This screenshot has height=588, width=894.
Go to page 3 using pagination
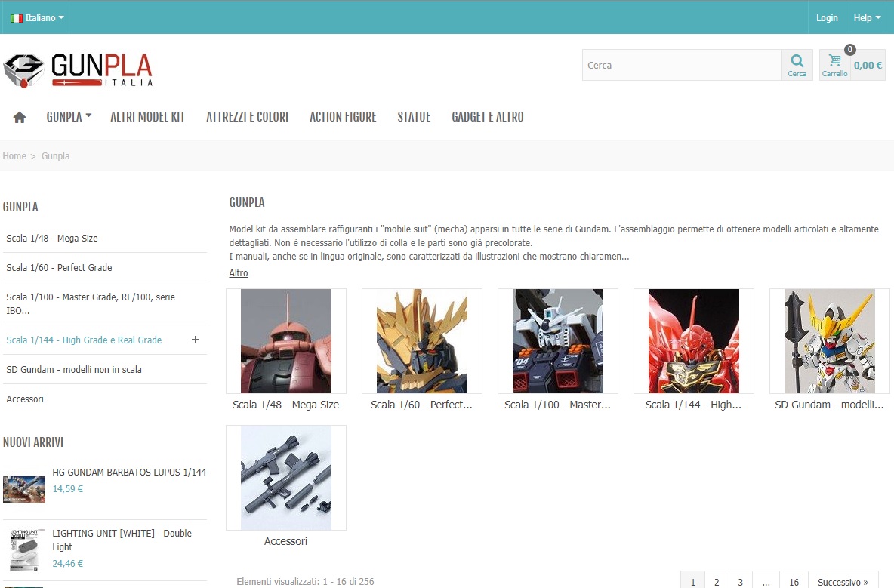click(740, 581)
